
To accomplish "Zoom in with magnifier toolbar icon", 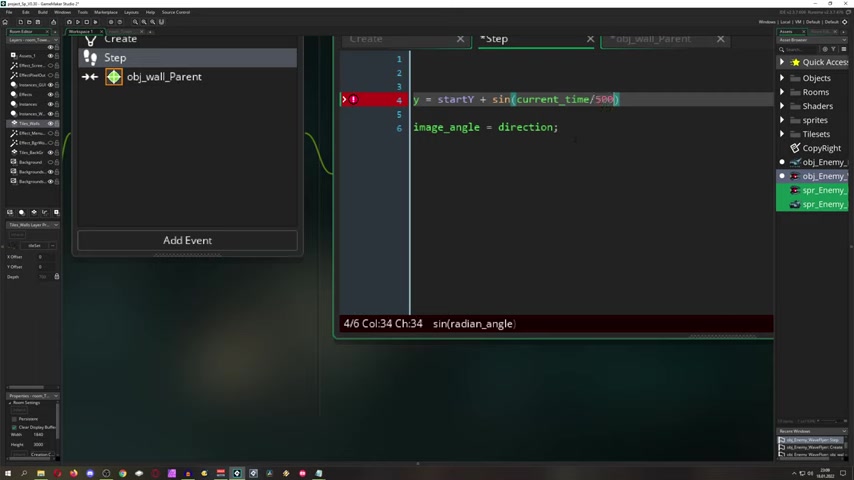I will click(x=153, y=22).
